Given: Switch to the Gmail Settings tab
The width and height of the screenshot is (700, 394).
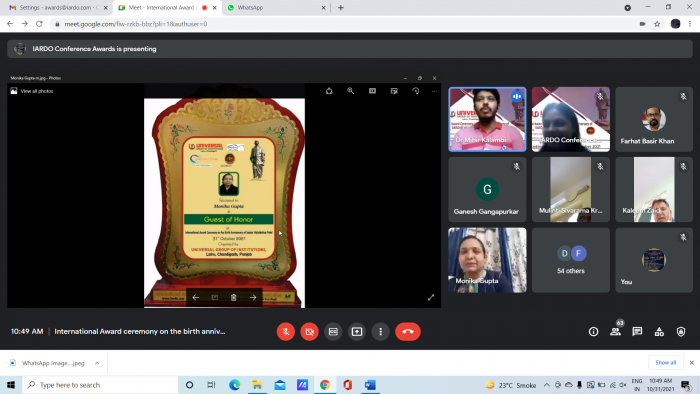Looking at the screenshot, I should click(58, 8).
